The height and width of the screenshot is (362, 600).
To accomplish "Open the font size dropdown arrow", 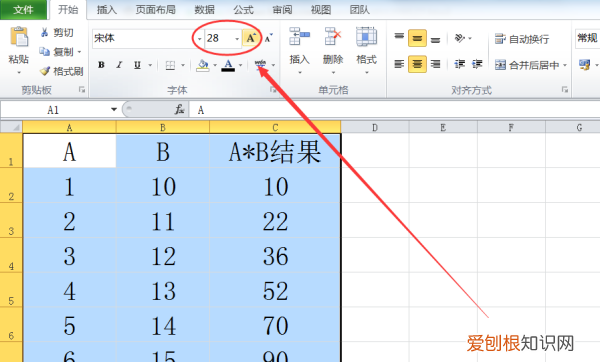I will 237,39.
